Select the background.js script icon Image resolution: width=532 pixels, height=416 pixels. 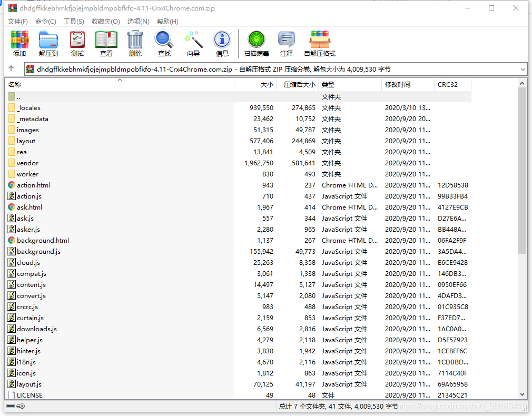(12, 251)
